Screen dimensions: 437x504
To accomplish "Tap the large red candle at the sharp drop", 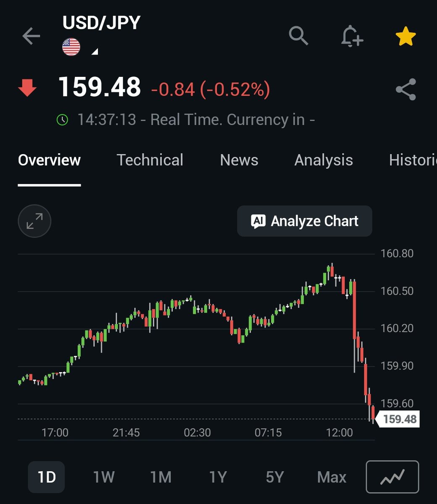I will (x=355, y=311).
